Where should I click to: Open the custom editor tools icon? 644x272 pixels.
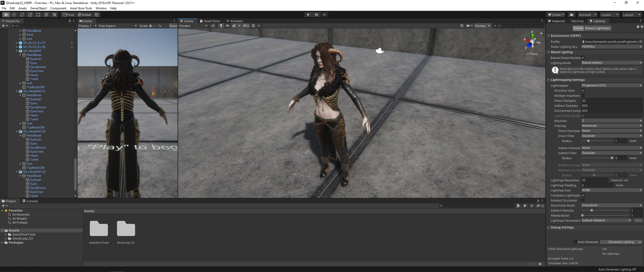point(54,15)
